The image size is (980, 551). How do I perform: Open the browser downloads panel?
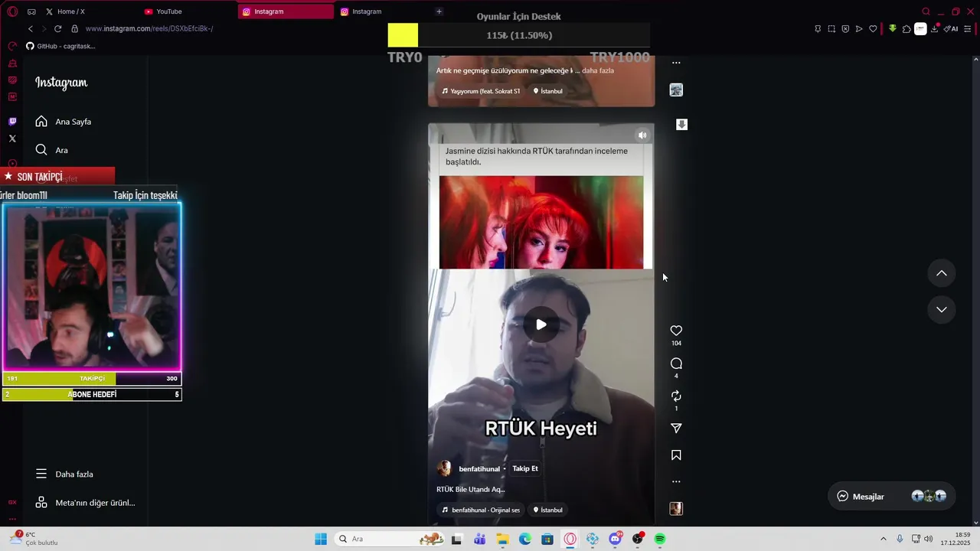click(935, 29)
